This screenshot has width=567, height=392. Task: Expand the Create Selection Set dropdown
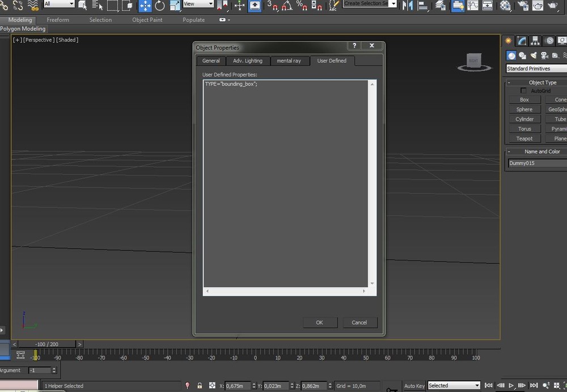(392, 3)
